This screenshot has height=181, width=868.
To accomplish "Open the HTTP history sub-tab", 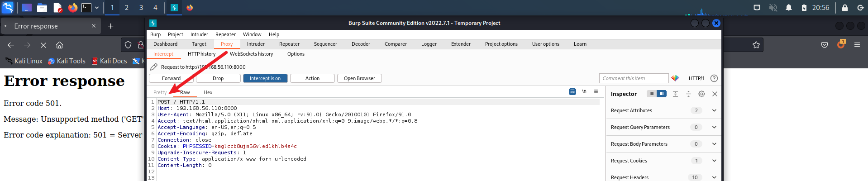I will pos(201,54).
